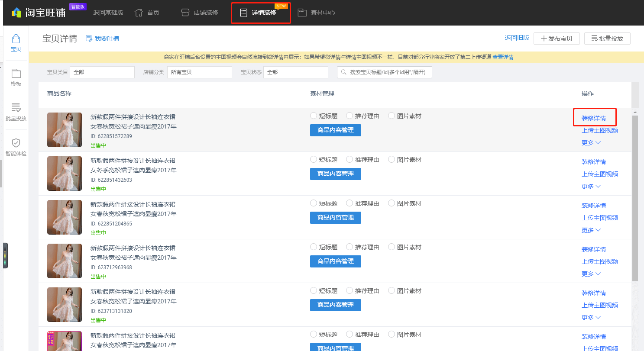This screenshot has height=351, width=644.
Task: Open 查看详情 link in yellow notice
Action: (x=503, y=57)
